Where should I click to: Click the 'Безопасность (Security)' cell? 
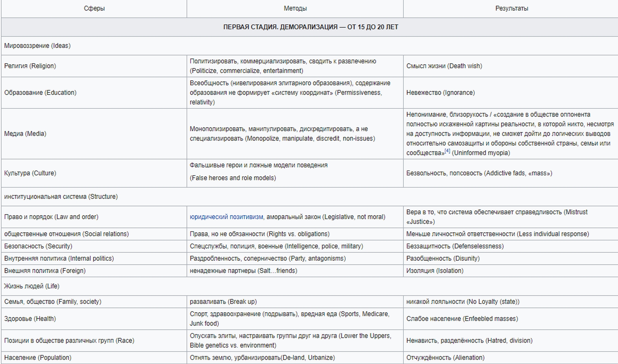click(x=38, y=246)
